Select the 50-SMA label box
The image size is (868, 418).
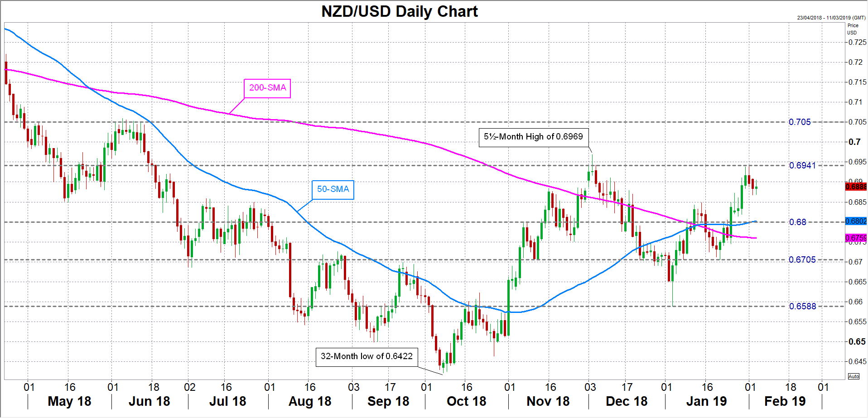333,189
